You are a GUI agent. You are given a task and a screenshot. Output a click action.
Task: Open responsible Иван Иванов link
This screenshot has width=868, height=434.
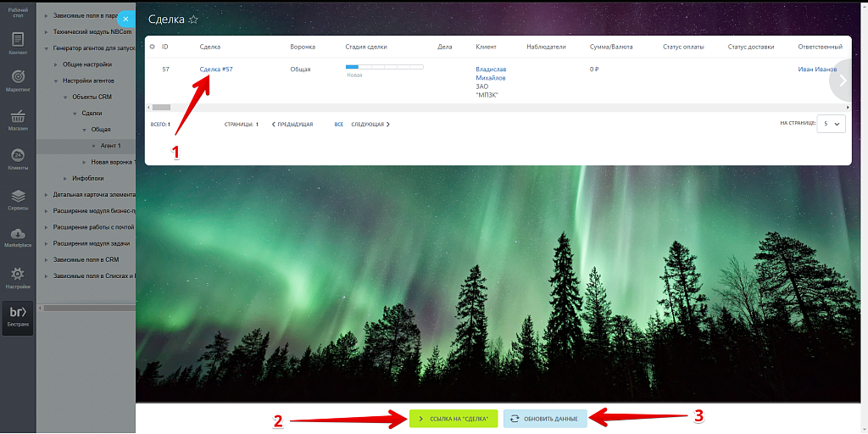click(818, 70)
